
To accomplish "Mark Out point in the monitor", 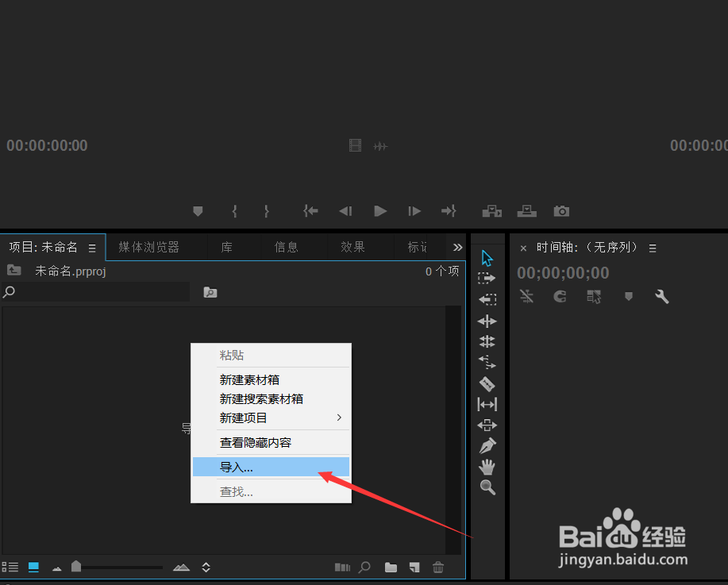I will [x=267, y=211].
